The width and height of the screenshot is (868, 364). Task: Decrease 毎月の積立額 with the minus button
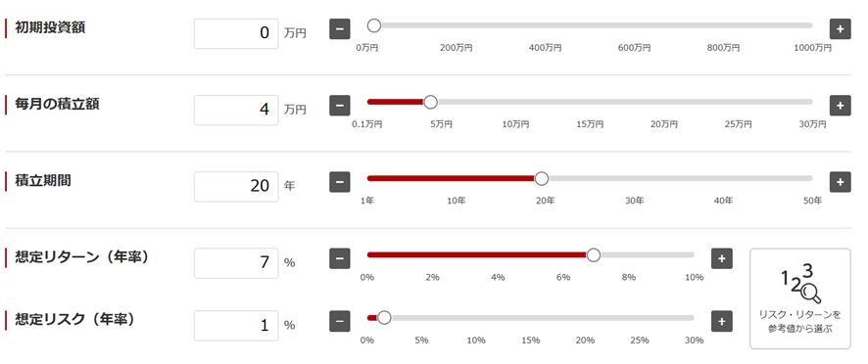[340, 105]
